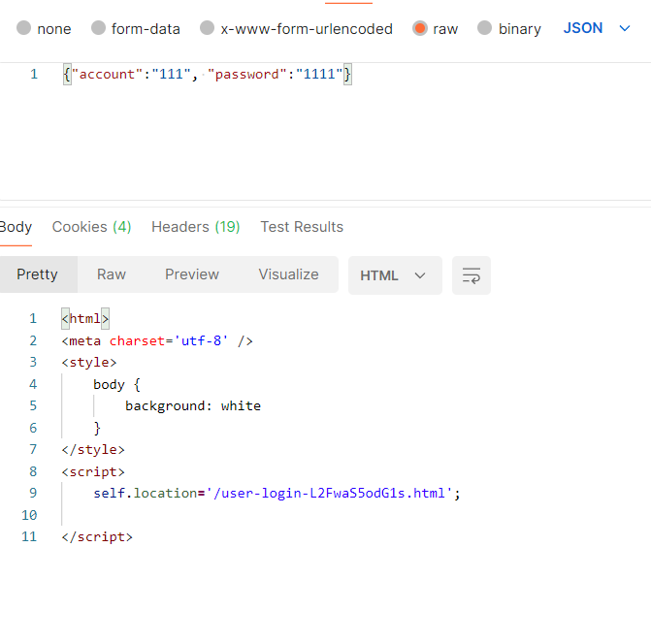
Task: Switch to the Headers (19) tab
Action: coord(195,227)
